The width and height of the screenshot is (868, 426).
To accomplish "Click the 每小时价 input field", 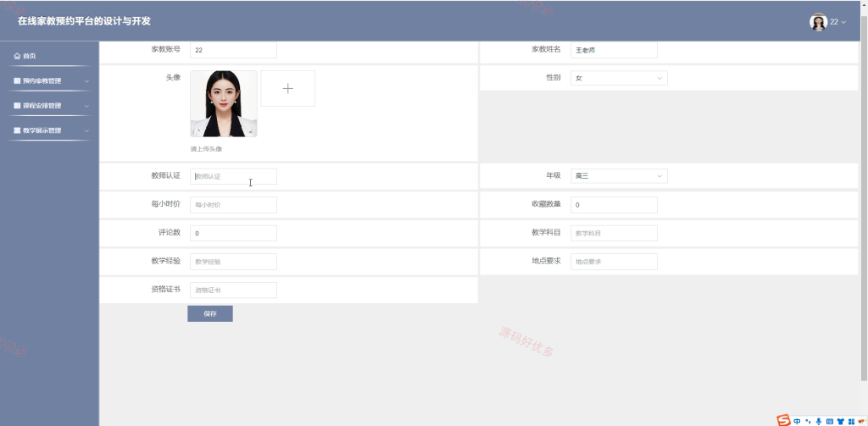I will pyautogui.click(x=233, y=205).
